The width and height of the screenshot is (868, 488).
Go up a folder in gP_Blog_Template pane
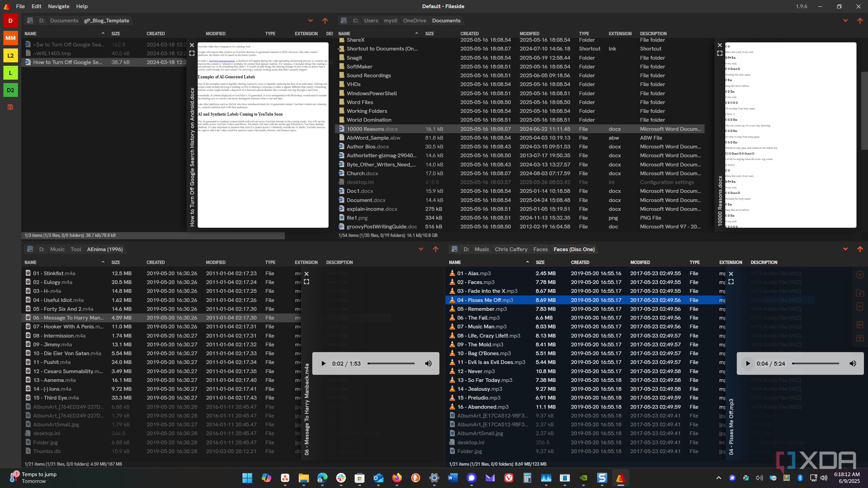coord(325,21)
